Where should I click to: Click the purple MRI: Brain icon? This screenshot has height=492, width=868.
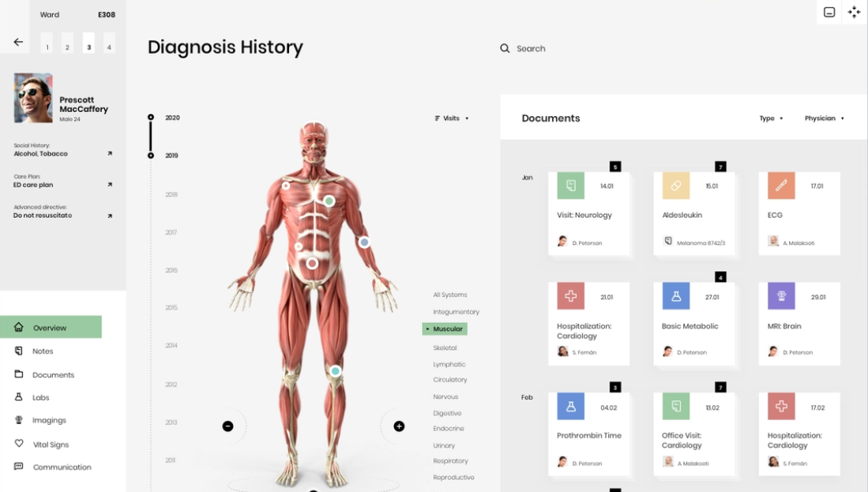pos(781,296)
